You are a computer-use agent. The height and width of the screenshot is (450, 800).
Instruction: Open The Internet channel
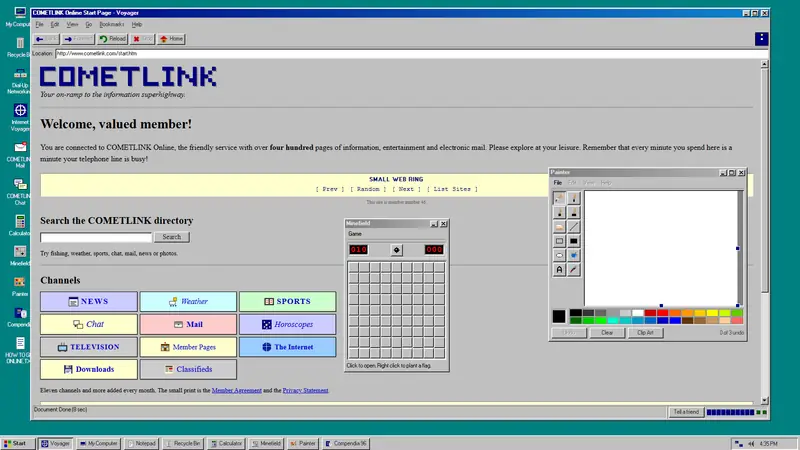coord(288,347)
